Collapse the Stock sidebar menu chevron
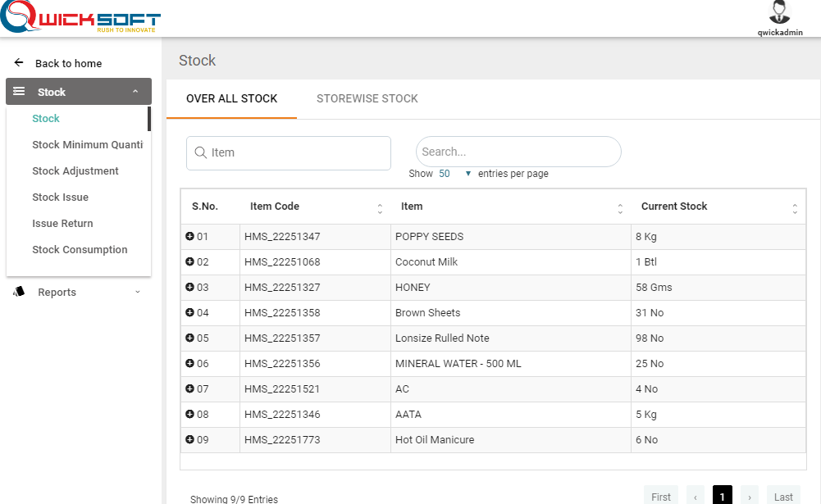The height and width of the screenshot is (504, 821). pyautogui.click(x=135, y=92)
